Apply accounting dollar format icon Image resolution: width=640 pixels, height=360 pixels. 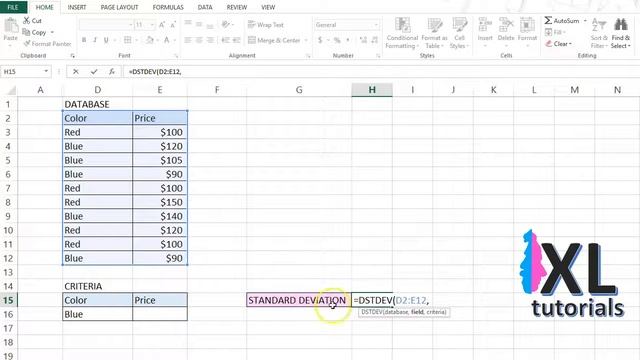tap(320, 40)
